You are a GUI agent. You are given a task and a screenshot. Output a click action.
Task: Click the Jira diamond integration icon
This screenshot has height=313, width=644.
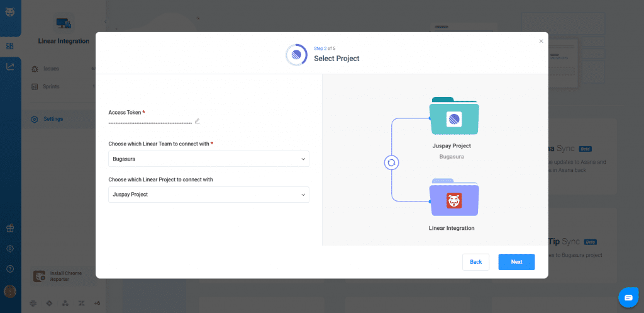click(49, 303)
